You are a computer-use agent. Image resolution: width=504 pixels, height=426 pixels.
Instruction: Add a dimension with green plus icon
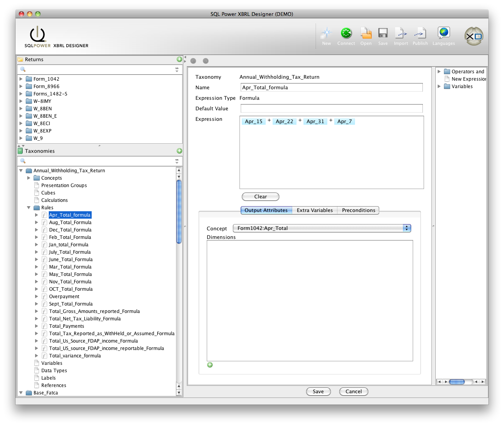210,365
